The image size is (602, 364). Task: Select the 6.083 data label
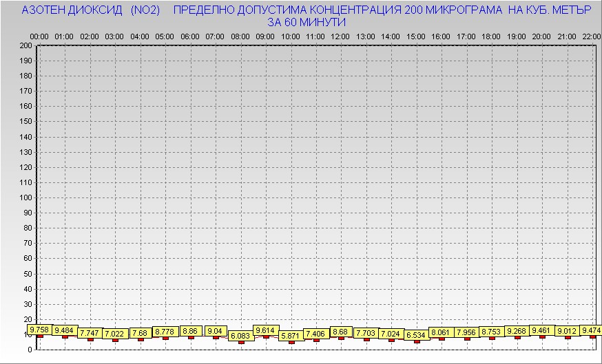click(240, 335)
